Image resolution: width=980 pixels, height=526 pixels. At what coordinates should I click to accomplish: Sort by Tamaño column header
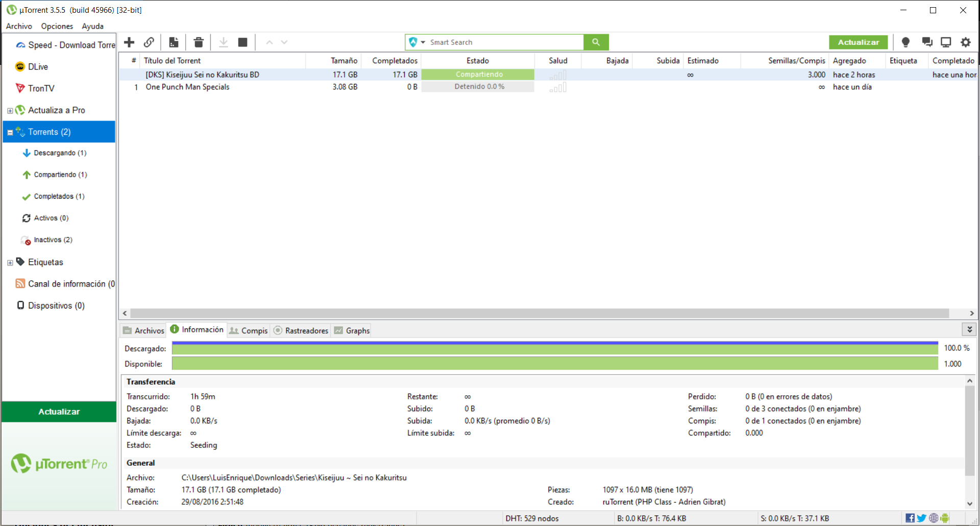point(334,61)
